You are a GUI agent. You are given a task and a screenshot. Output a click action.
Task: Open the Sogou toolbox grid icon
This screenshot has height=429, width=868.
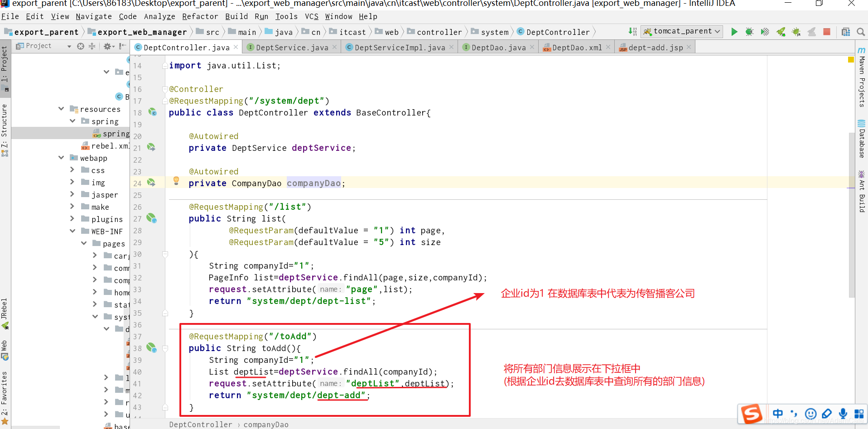click(x=859, y=414)
